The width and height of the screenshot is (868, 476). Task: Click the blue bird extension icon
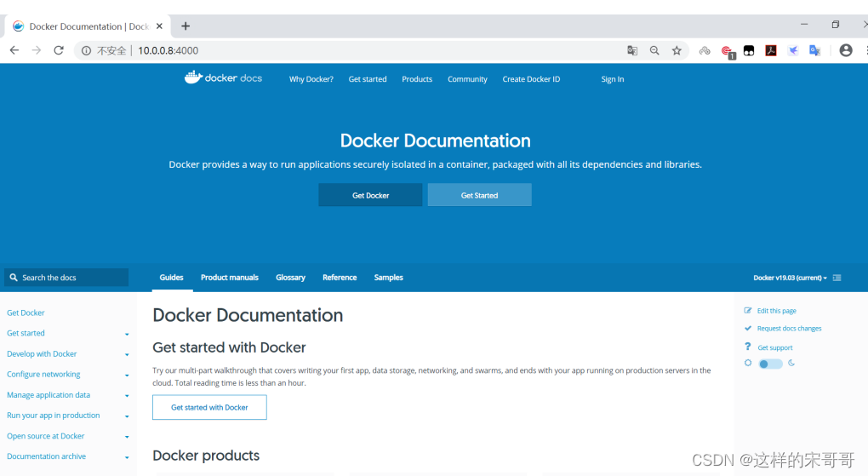(793, 50)
